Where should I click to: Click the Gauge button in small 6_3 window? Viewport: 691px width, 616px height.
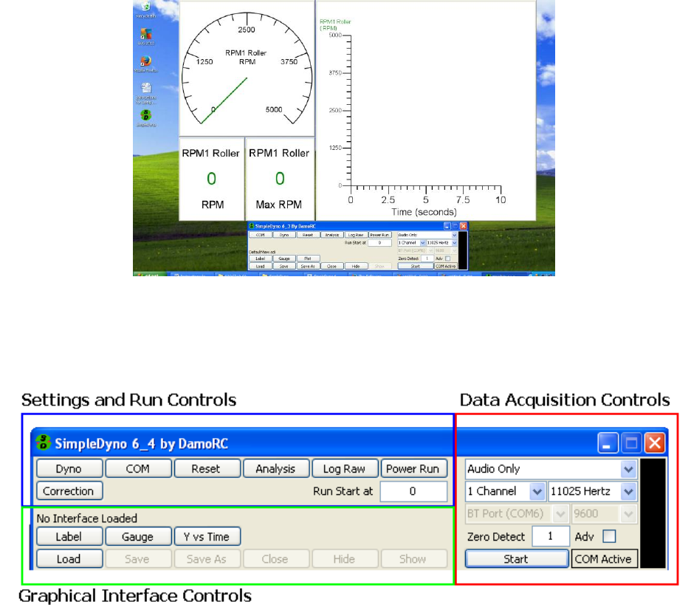284,259
